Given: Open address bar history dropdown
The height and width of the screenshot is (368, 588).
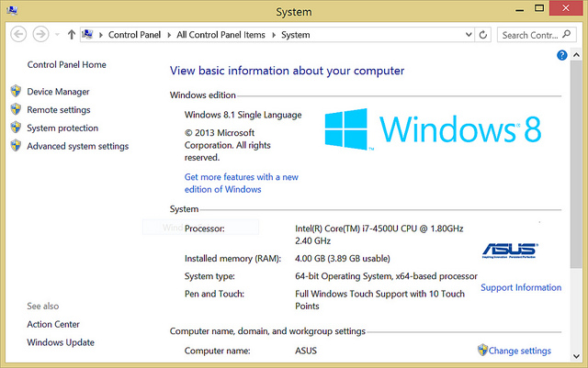Looking at the screenshot, I should pyautogui.click(x=469, y=35).
